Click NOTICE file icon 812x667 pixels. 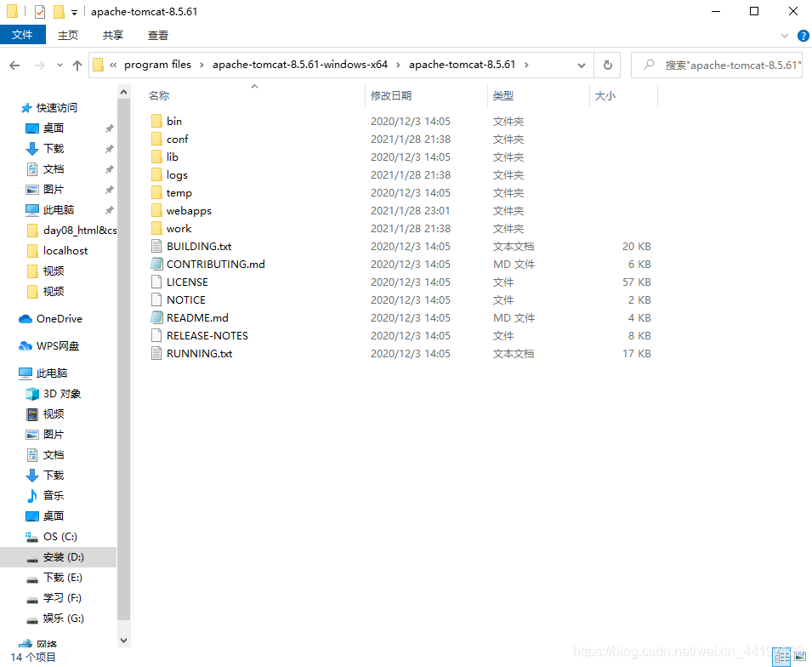click(156, 300)
